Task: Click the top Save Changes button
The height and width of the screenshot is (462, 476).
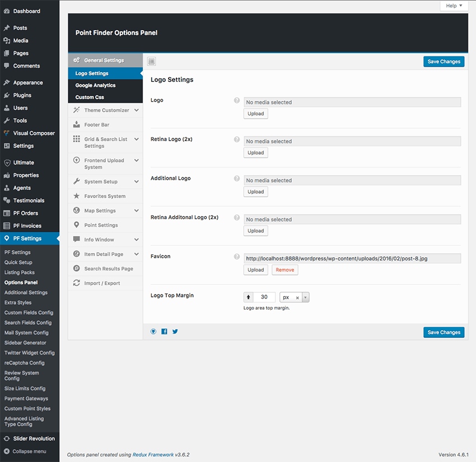Action: tap(444, 62)
